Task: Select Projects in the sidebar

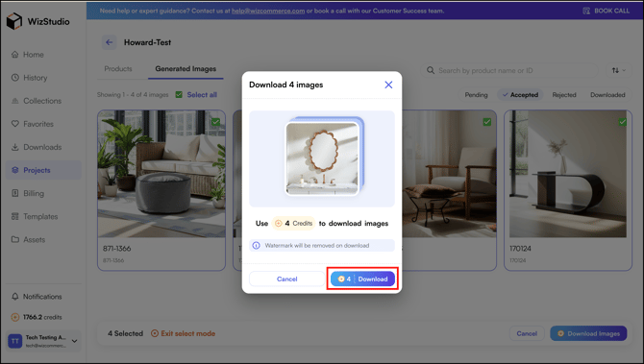Action: pyautogui.click(x=43, y=170)
